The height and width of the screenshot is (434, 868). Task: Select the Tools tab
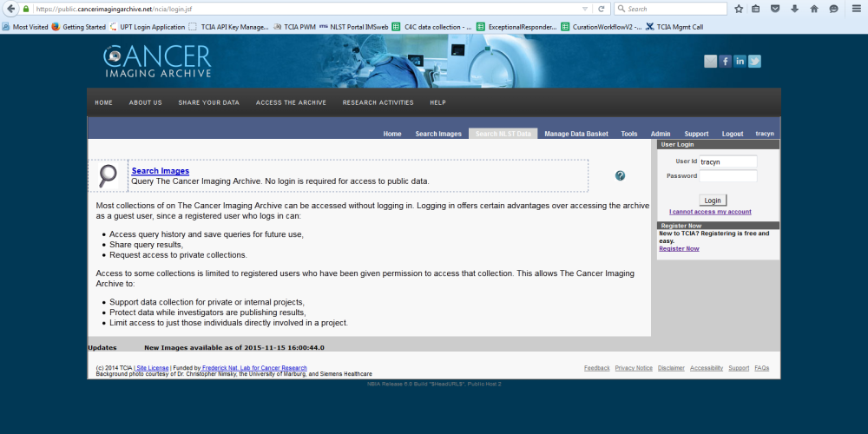point(628,134)
